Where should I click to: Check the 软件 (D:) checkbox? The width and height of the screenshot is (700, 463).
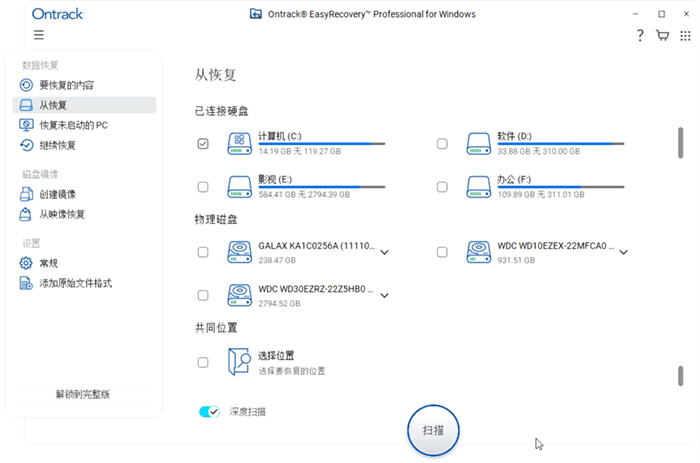442,144
